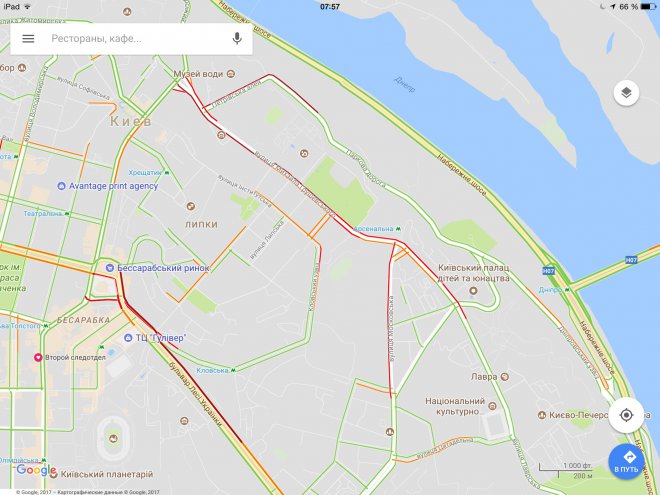Tap the Національний культурно museum marker
660x495 pixels.
492,406
